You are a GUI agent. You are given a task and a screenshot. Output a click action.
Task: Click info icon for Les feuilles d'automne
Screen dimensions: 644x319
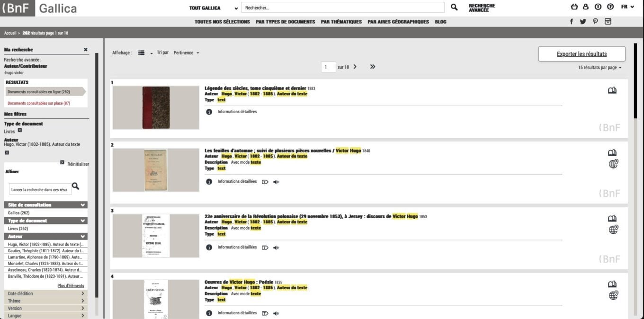pos(209,182)
